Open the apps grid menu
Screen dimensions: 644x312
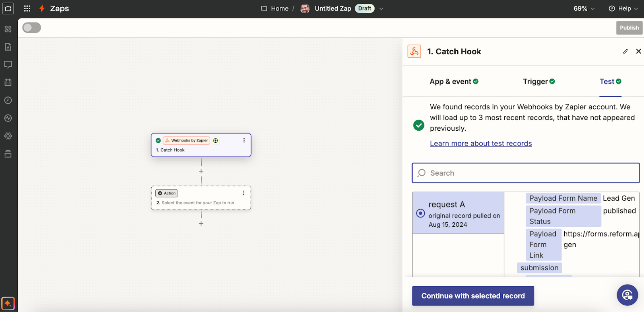[x=27, y=8]
